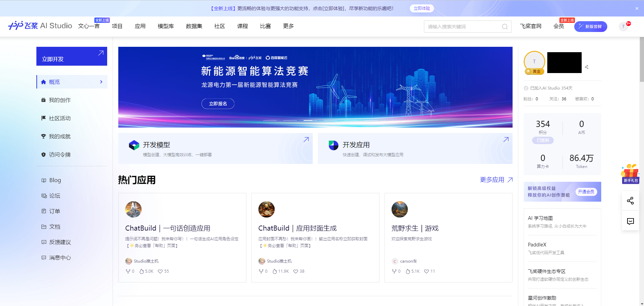This screenshot has height=306, width=644.
Task: Open the user avatar in the top bar
Action: (623, 26)
